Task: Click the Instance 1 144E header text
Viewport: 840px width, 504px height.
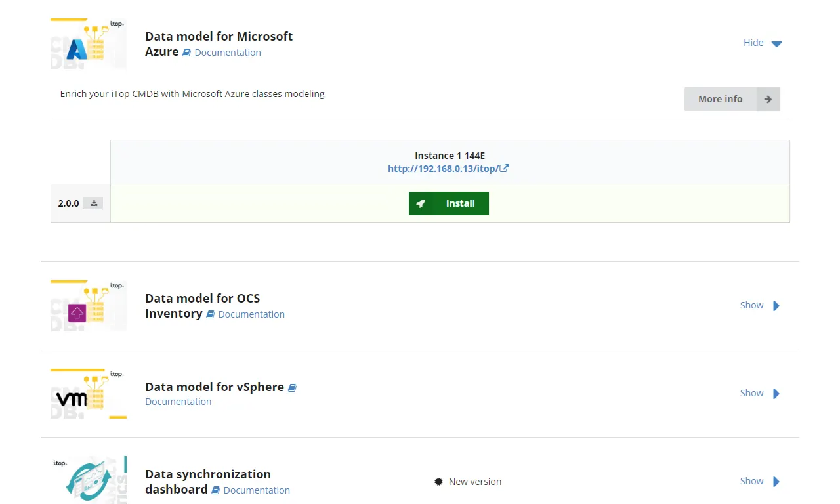Action: tap(450, 156)
